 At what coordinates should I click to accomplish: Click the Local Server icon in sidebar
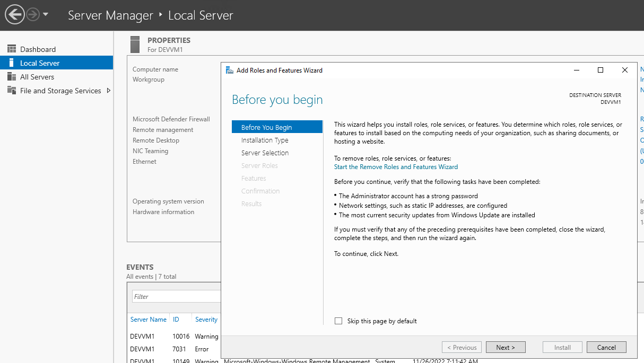point(12,63)
